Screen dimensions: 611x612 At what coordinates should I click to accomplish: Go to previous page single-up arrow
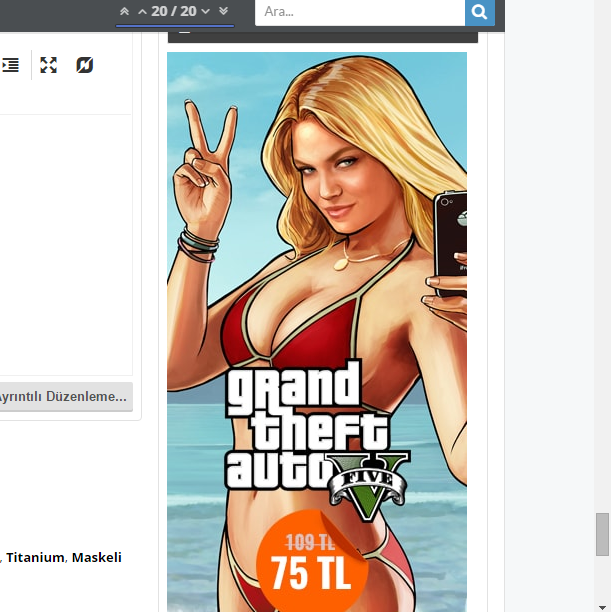tap(142, 11)
